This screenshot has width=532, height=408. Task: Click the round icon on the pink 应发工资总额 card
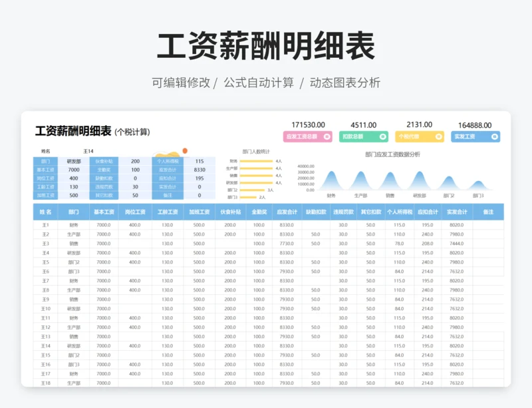(x=327, y=136)
